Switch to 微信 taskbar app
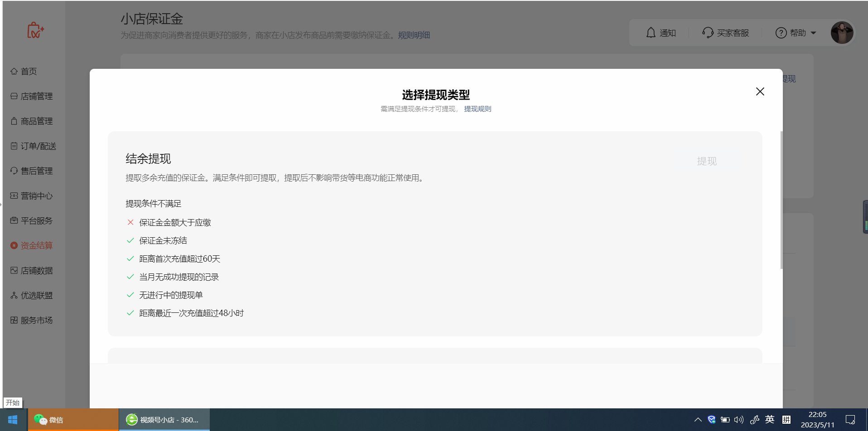The height and width of the screenshot is (431, 868). click(x=73, y=420)
